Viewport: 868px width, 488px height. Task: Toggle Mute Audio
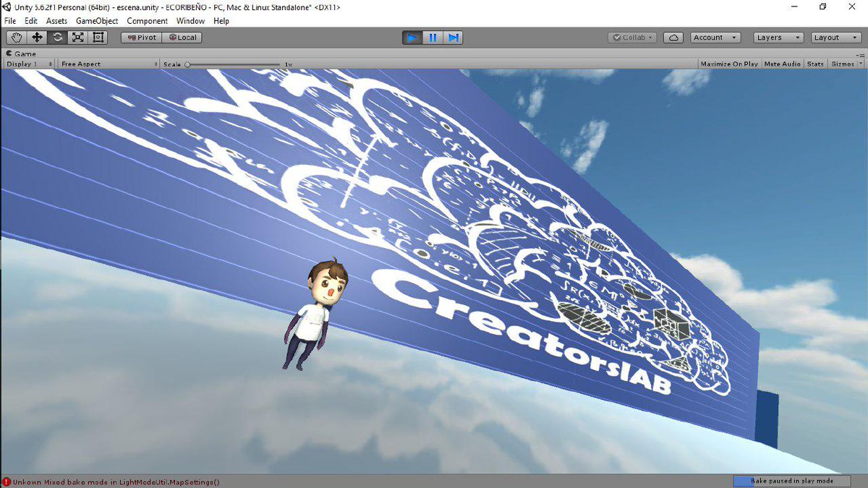coord(782,64)
